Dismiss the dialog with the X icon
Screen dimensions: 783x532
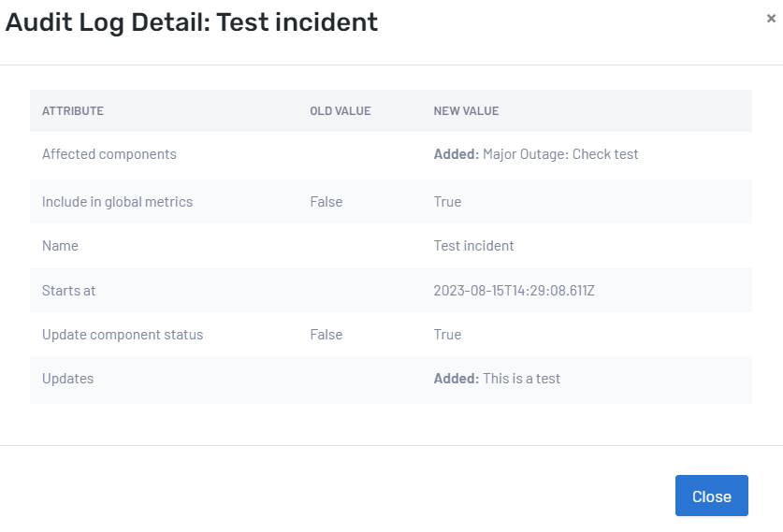pyautogui.click(x=771, y=18)
